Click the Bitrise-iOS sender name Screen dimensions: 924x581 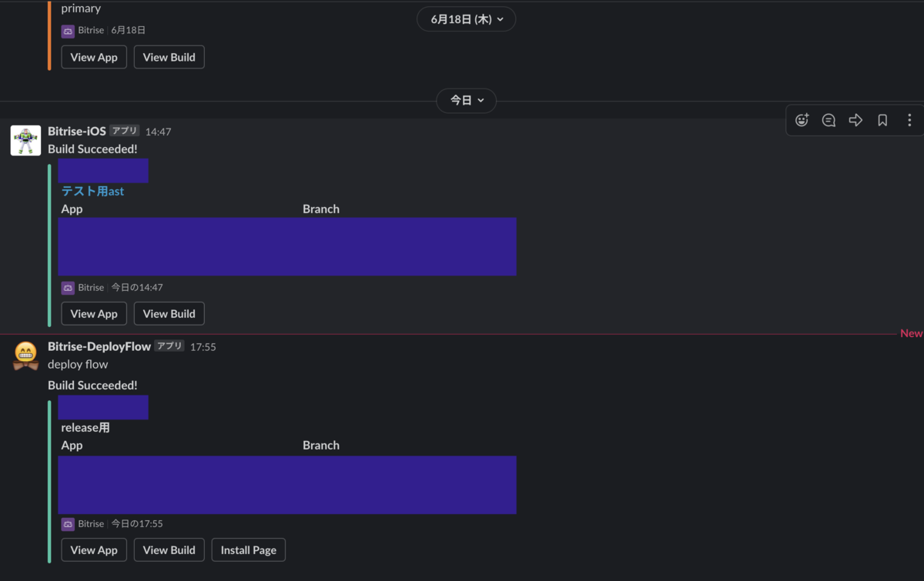(x=77, y=132)
